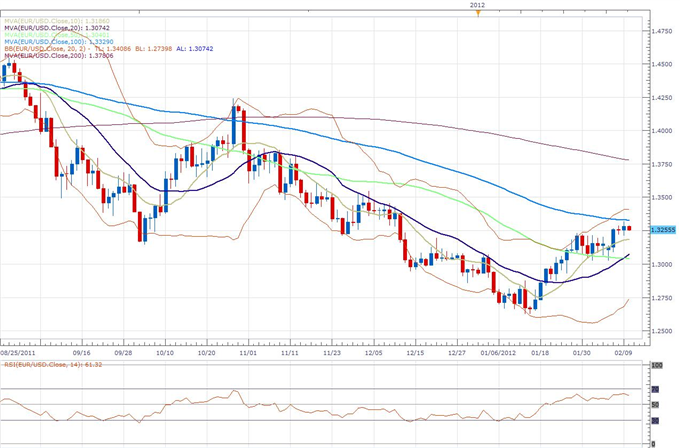Click the 1.3500 price axis label

pos(662,197)
